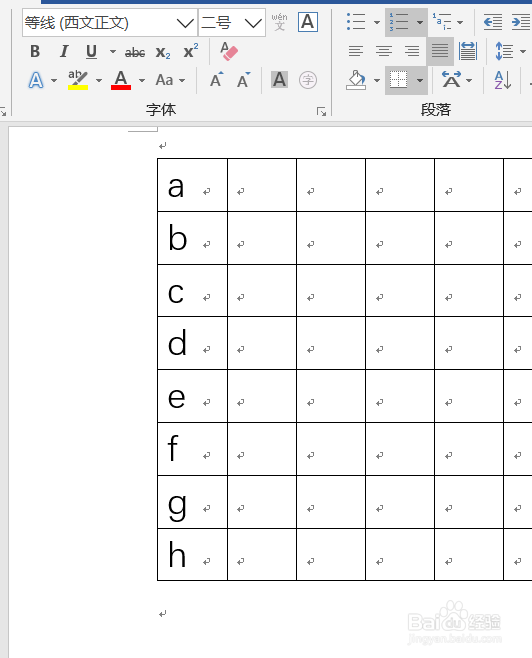The image size is (532, 658).
Task: Click the Clear All Formatting eraser icon
Action: pyautogui.click(x=229, y=52)
